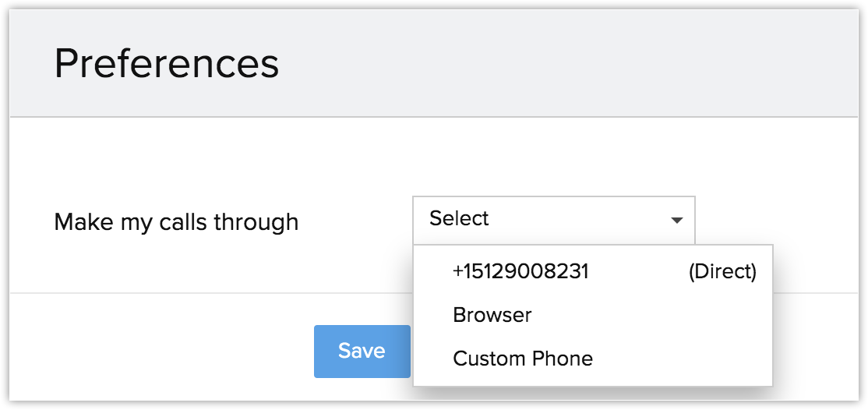Set calls to go through Browser
The height and width of the screenshot is (410, 868).
point(492,315)
